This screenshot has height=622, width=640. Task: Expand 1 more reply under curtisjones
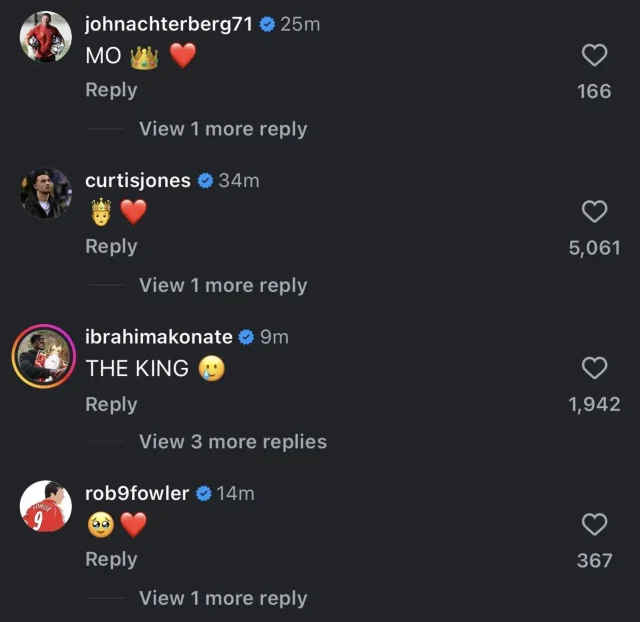(223, 285)
